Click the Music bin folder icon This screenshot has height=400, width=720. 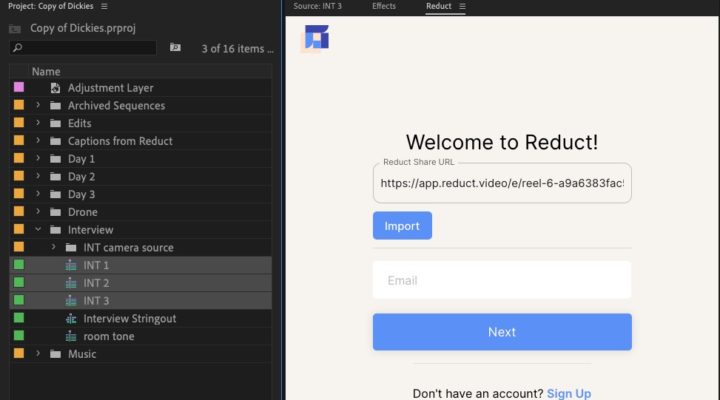56,354
